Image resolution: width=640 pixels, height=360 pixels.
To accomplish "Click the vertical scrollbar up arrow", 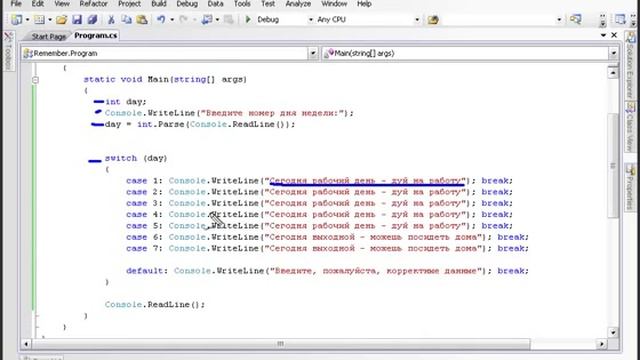I will [613, 73].
